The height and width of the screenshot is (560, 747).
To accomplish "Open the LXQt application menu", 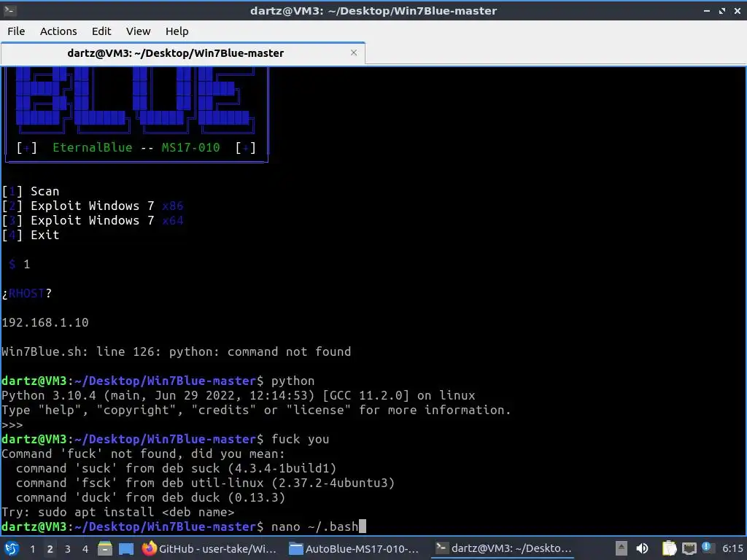I will click(x=12, y=548).
